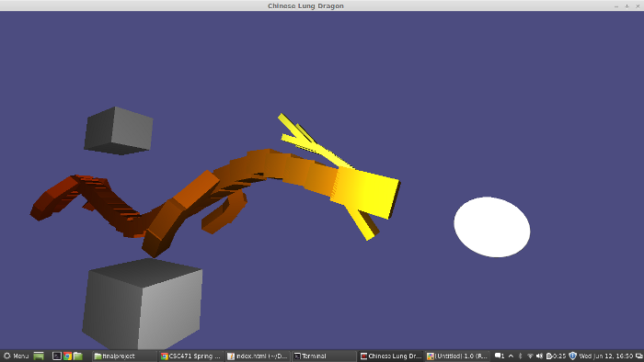Launch the terminal quick-launch icon
The height and width of the screenshot is (362, 644).
pos(57,356)
